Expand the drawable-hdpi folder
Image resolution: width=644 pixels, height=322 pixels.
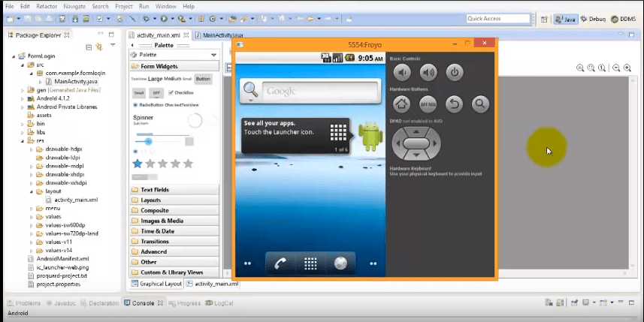(x=32, y=149)
